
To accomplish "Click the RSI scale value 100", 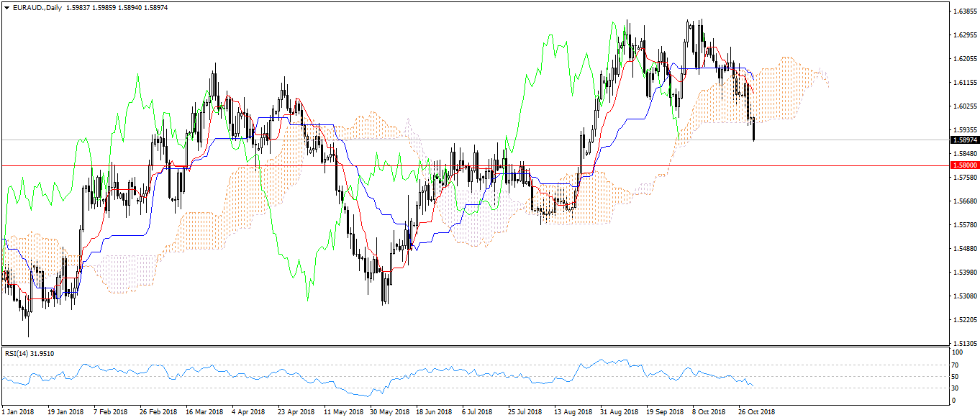I will click(x=958, y=353).
